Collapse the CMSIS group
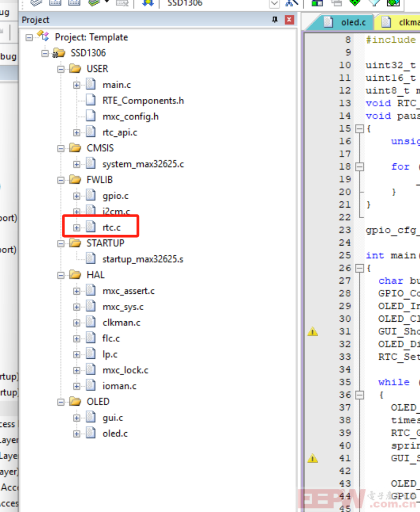 tap(61, 148)
